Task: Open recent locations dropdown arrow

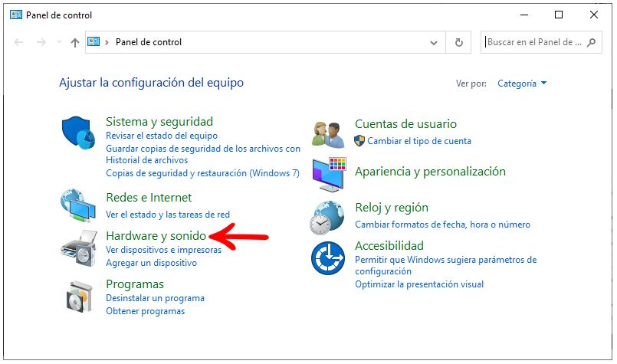Action: [x=60, y=41]
